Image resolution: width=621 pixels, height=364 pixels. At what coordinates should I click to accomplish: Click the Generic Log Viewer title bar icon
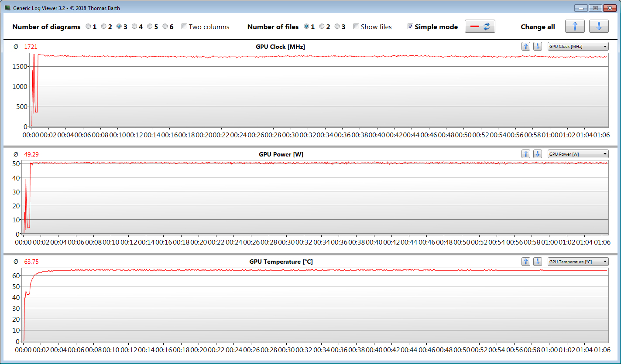coord(7,8)
